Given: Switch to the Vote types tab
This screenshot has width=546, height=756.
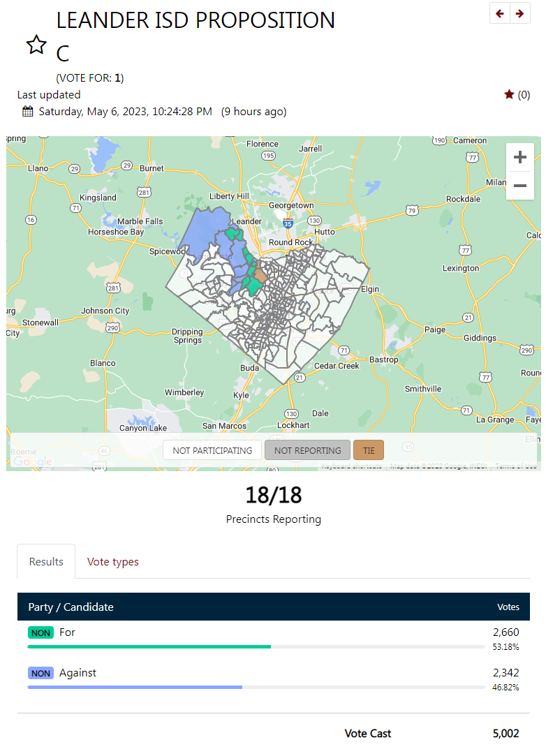Looking at the screenshot, I should 113,562.
